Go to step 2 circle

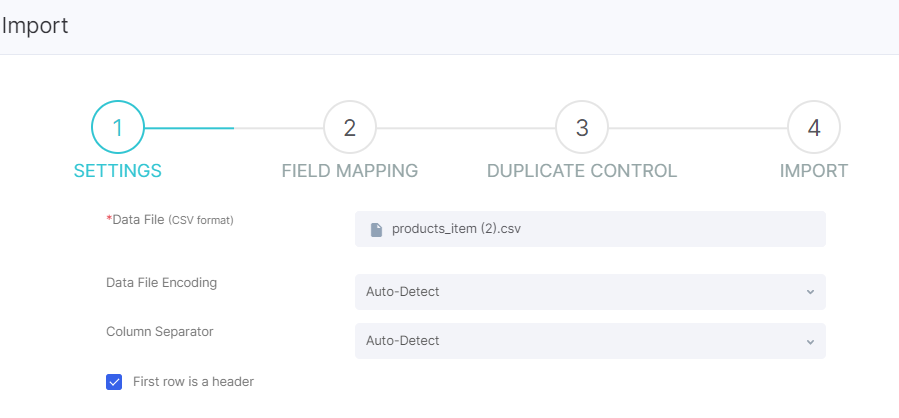[350, 127]
